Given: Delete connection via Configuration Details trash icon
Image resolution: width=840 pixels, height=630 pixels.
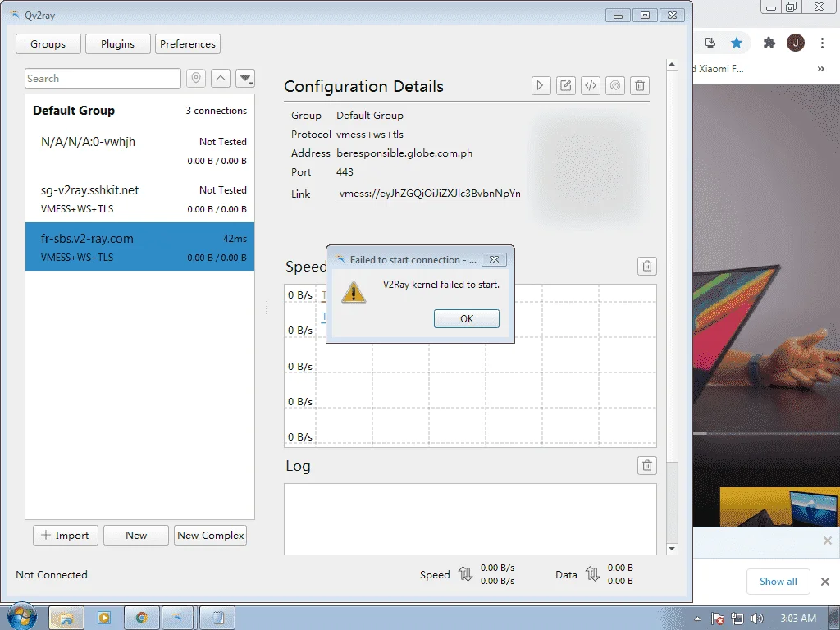Looking at the screenshot, I should 640,85.
